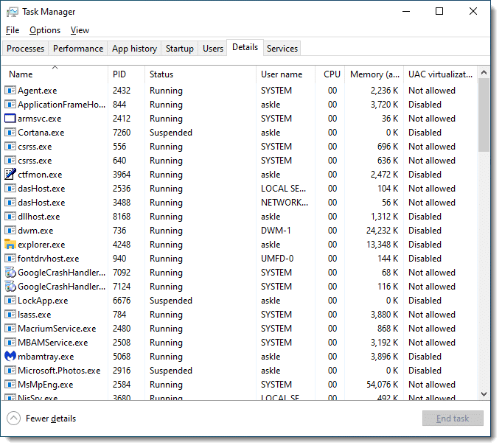The height and width of the screenshot is (448, 502).
Task: Click the MsMpEng.exe process icon
Action: (10, 385)
